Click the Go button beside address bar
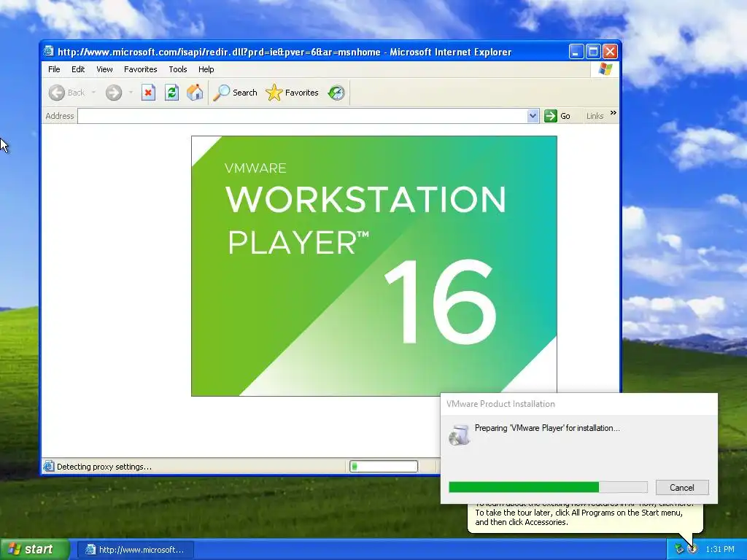747x560 pixels. [558, 116]
